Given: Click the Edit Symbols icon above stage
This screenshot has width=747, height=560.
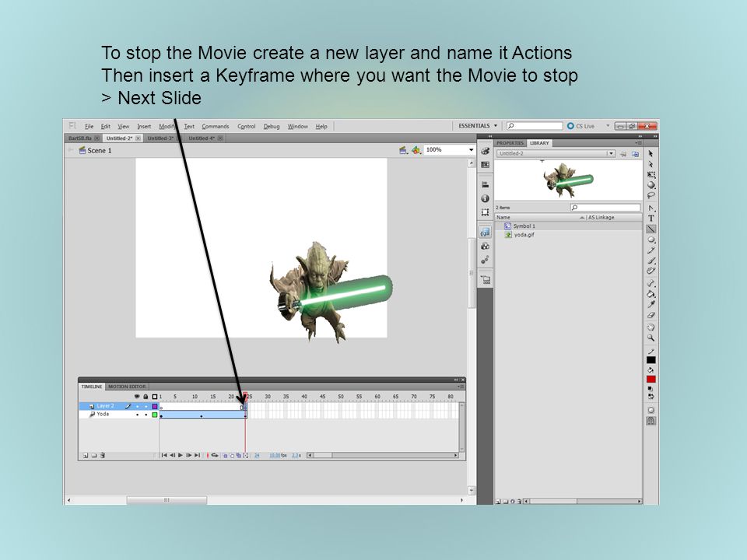Looking at the screenshot, I should [x=416, y=150].
